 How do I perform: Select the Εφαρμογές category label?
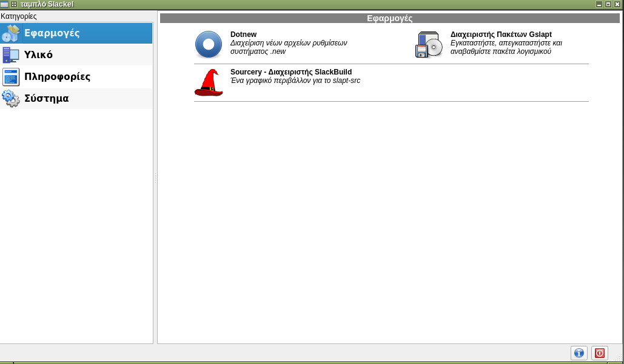click(52, 33)
